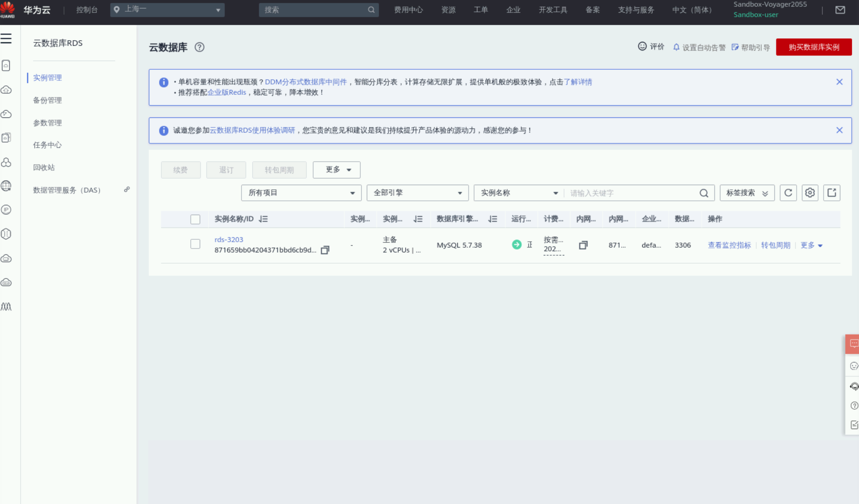
Task: Run keyword search with magnifier icon
Action: point(704,193)
